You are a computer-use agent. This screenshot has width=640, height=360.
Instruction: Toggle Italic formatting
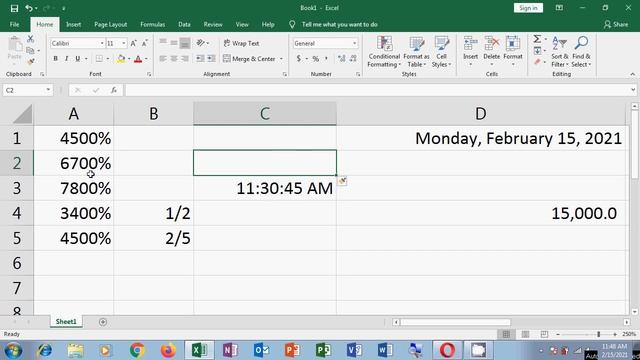click(67, 59)
